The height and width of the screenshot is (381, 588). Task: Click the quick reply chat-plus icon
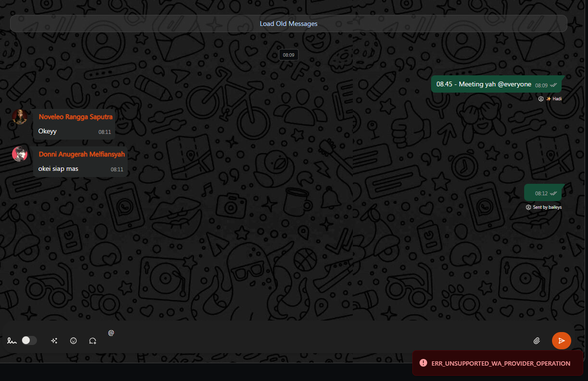(x=93, y=341)
